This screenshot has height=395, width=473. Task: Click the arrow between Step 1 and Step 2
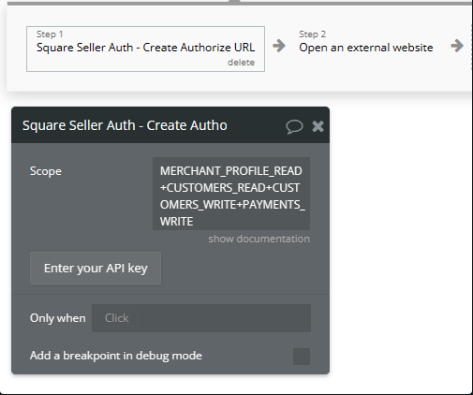coord(279,46)
